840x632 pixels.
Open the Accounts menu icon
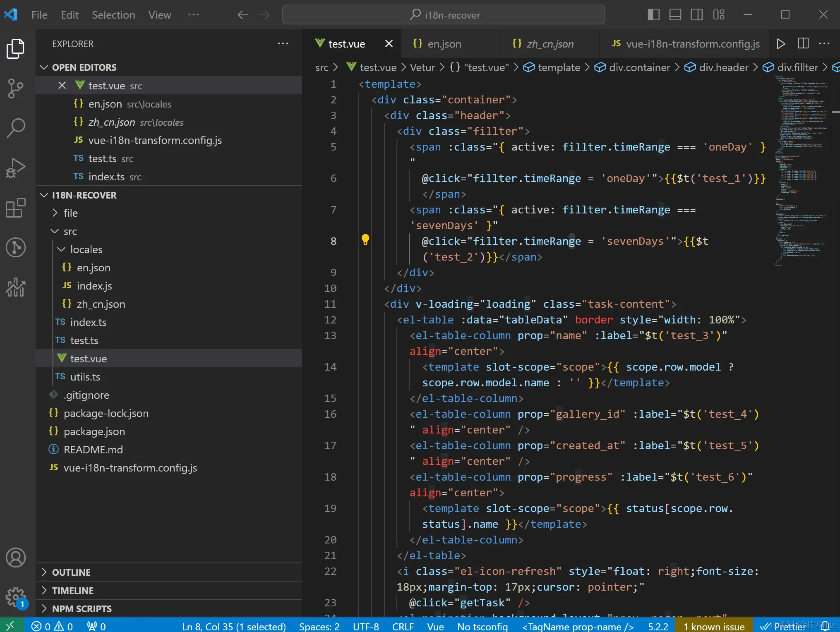tap(16, 558)
